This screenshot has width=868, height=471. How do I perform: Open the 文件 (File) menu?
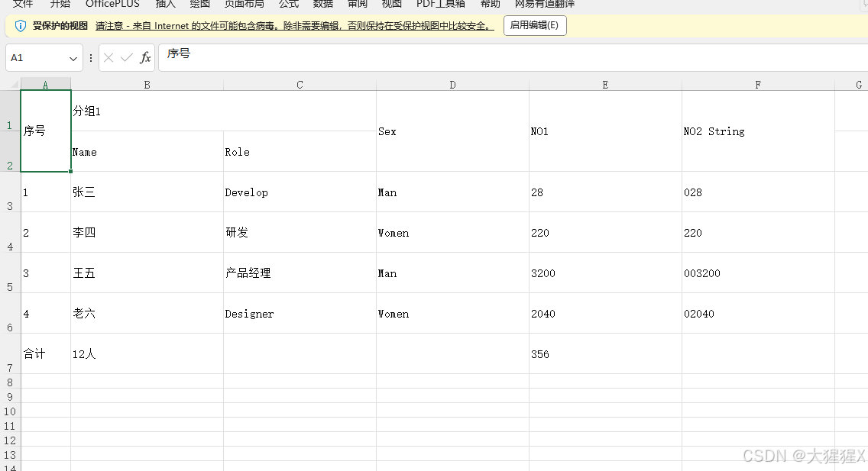[x=23, y=4]
